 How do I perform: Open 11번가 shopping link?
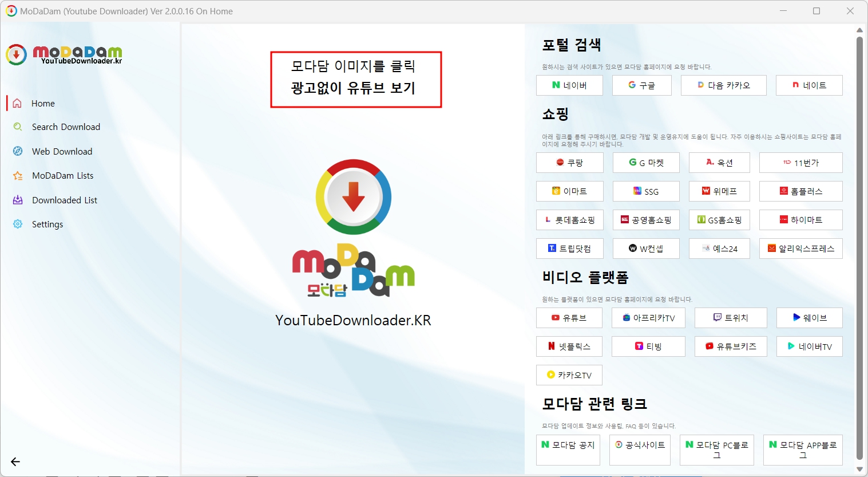pyautogui.click(x=800, y=163)
